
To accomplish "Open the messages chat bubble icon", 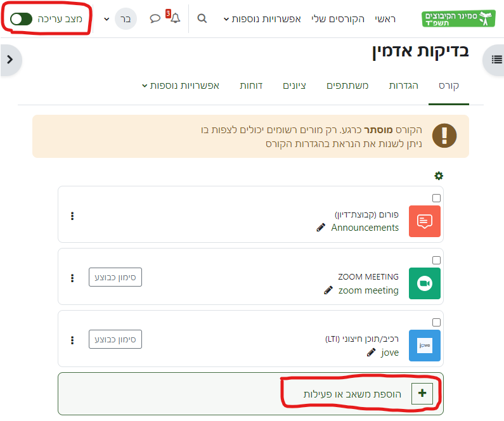I will (x=155, y=18).
